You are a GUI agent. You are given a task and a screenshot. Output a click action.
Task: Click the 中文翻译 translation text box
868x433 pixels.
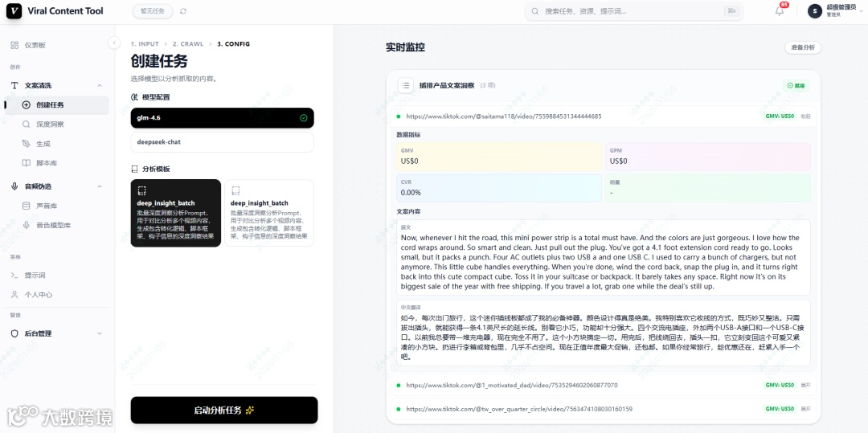(604, 333)
